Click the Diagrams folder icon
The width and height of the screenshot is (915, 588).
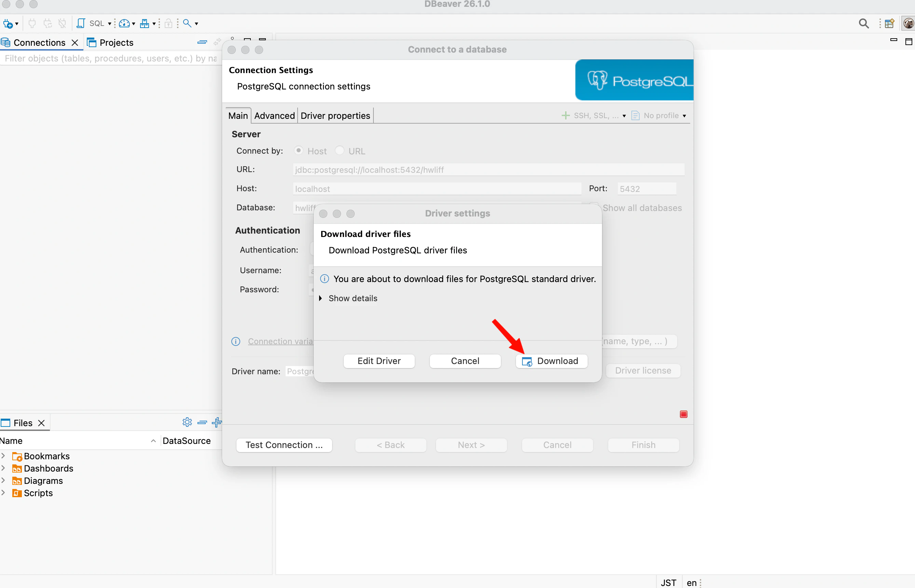17,481
